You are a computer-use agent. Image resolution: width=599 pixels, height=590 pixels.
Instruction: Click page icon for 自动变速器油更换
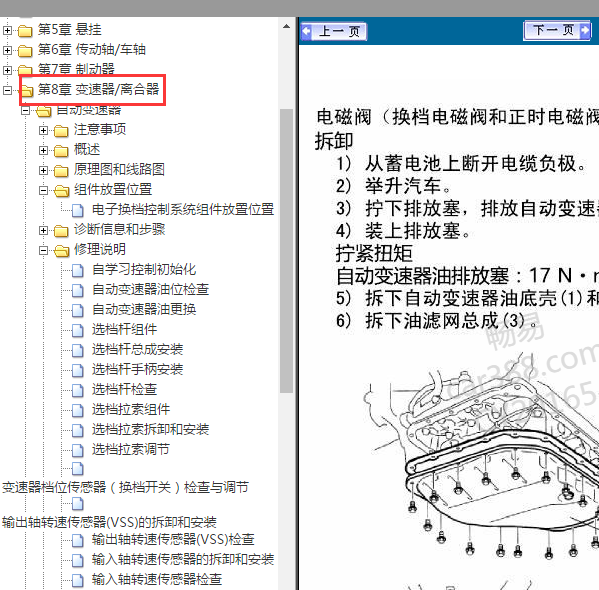click(x=78, y=310)
